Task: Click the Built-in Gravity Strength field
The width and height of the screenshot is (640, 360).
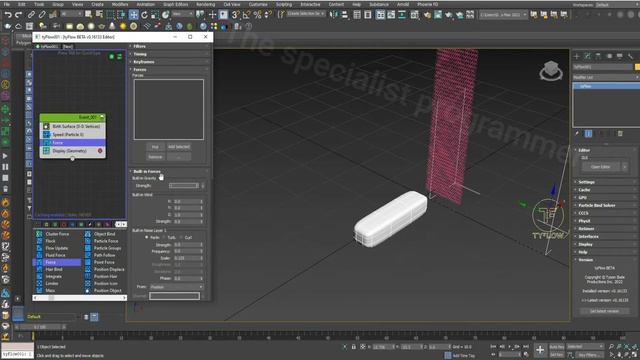Action: [x=184, y=186]
